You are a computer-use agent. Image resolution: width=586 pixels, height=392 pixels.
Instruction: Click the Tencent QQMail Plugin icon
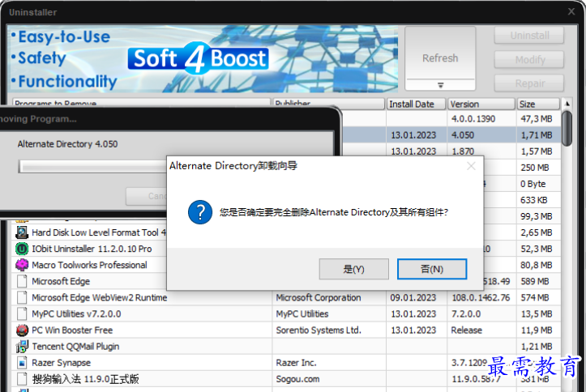pyautogui.click(x=22, y=347)
